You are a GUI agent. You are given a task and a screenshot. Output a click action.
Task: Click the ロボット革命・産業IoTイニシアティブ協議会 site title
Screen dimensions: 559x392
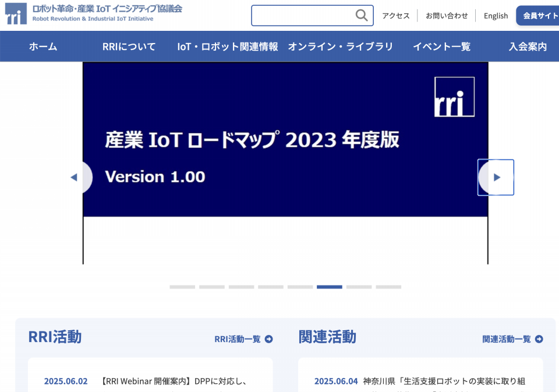point(107,9)
